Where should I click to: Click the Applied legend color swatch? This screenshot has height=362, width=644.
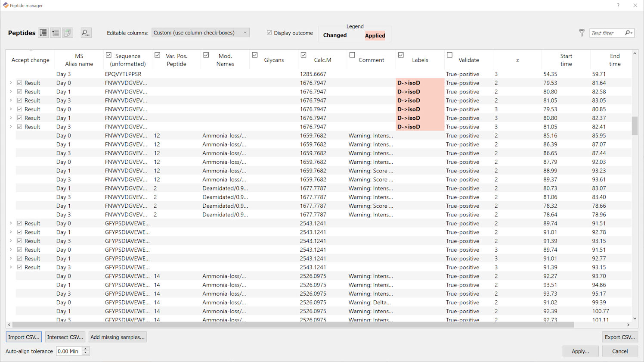(375, 36)
